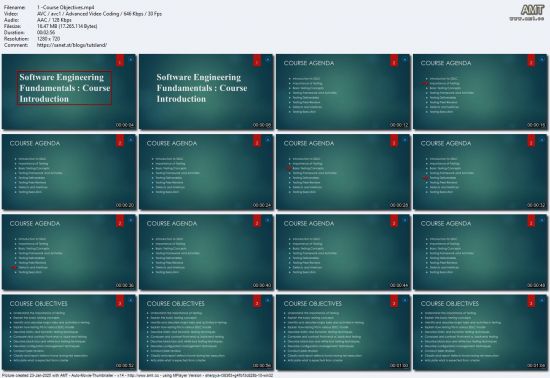Image resolution: width=550 pixels, height=378 pixels.
Task: Select the Course Objectives frame at 00:01:00
Action: [x=343, y=332]
